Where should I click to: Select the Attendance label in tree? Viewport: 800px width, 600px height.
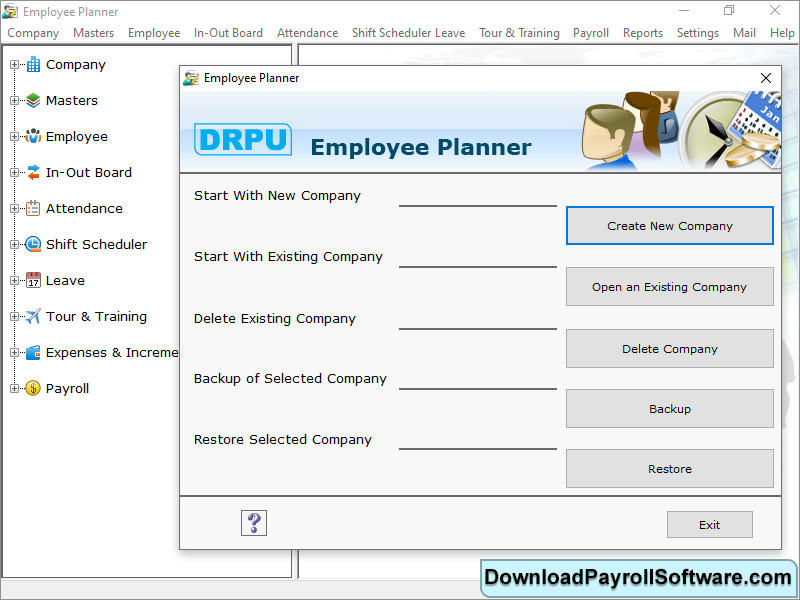point(84,209)
